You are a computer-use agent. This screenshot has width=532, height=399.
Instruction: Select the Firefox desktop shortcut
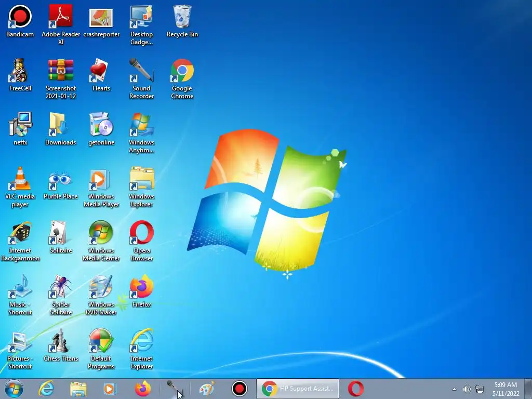141,291
